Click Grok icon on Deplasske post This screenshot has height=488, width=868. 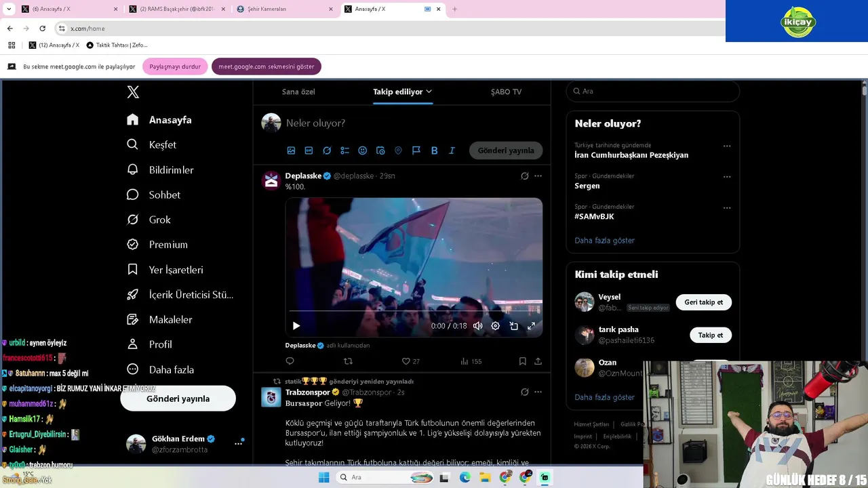tap(524, 176)
